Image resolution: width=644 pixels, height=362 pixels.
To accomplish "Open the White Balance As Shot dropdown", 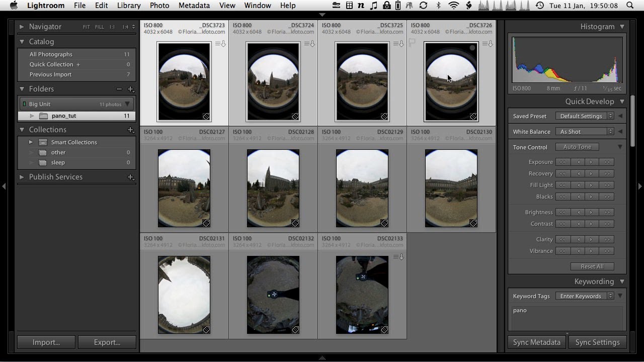I will click(x=585, y=132).
